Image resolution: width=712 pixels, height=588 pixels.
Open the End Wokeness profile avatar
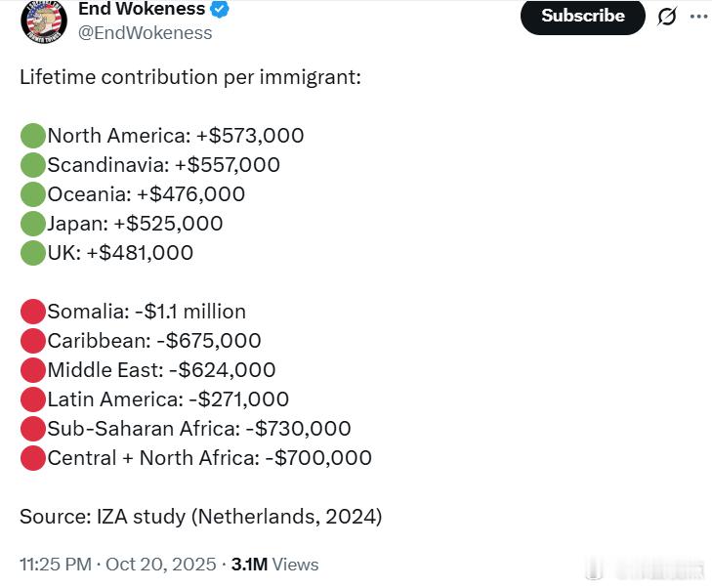44,20
